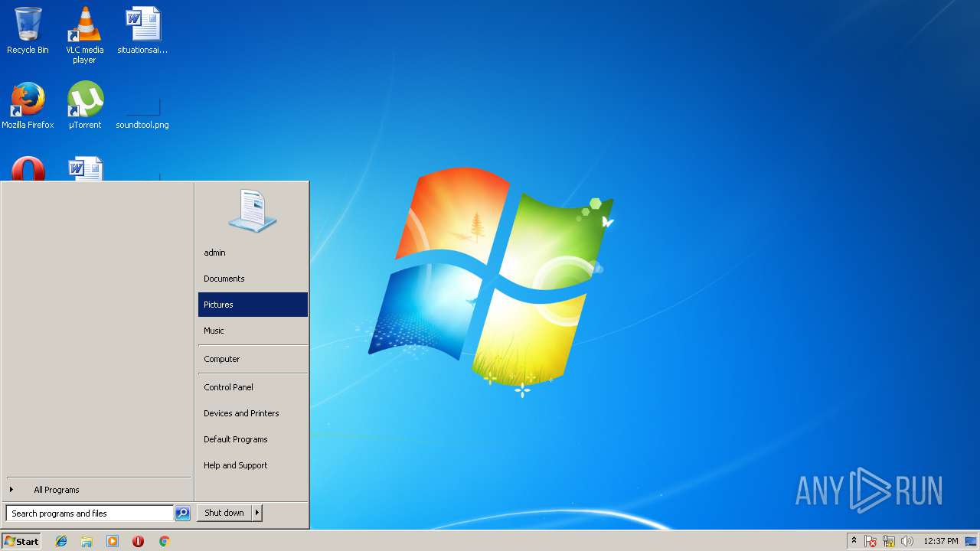Open Computer from Start menu

tap(253, 359)
